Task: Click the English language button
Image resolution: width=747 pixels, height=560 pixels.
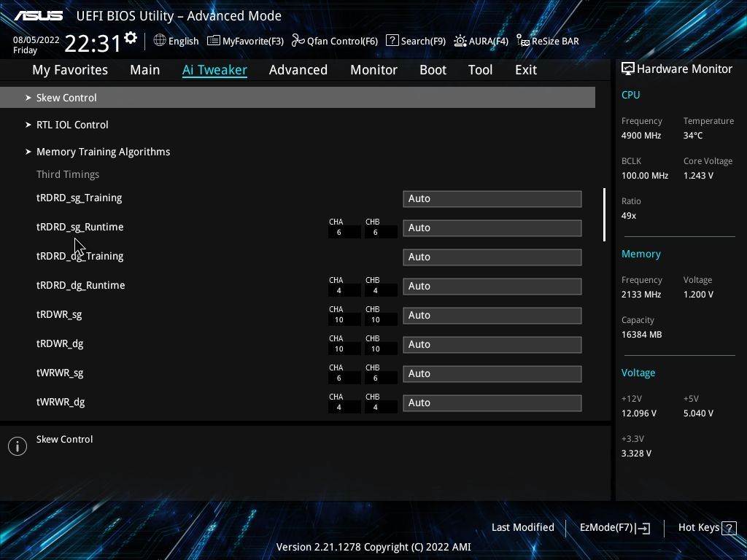Action: click(183, 42)
